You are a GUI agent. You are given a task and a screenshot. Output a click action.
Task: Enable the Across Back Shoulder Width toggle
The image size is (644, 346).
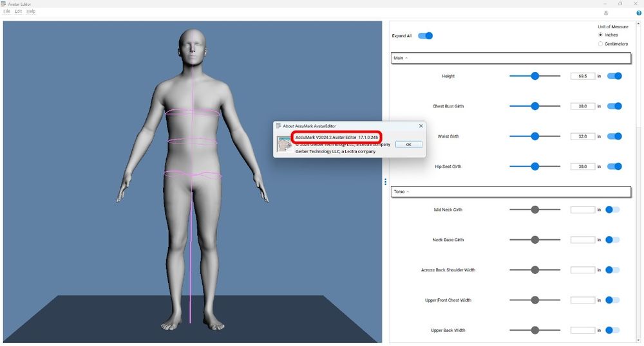[x=612, y=269]
